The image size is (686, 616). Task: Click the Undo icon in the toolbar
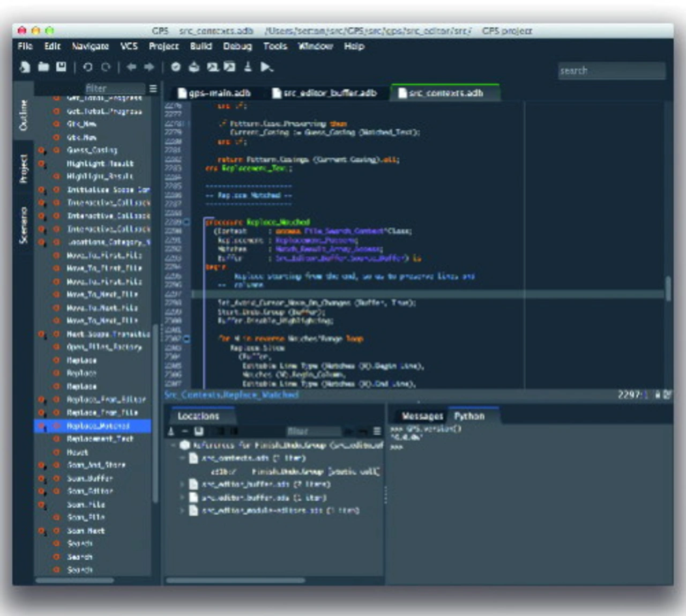[x=88, y=67]
